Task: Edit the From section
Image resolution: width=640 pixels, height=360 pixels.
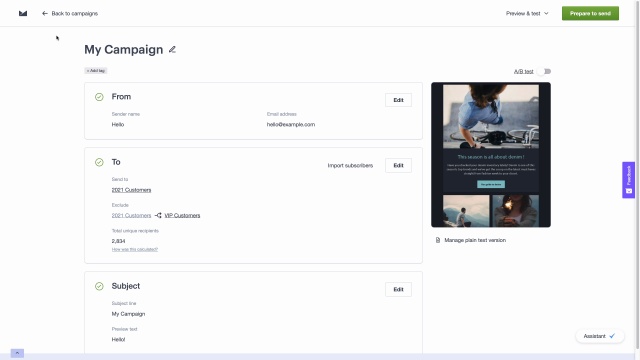Action: [398, 100]
